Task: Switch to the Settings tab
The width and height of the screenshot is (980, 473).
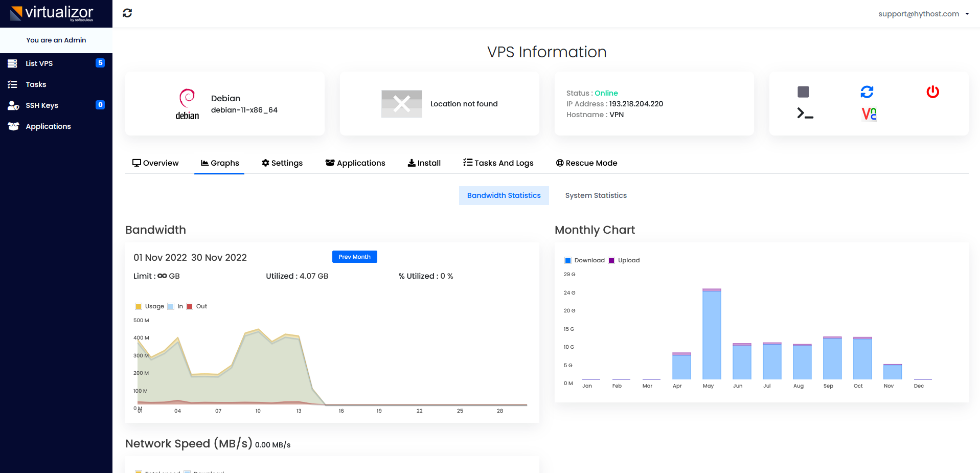Action: point(282,163)
